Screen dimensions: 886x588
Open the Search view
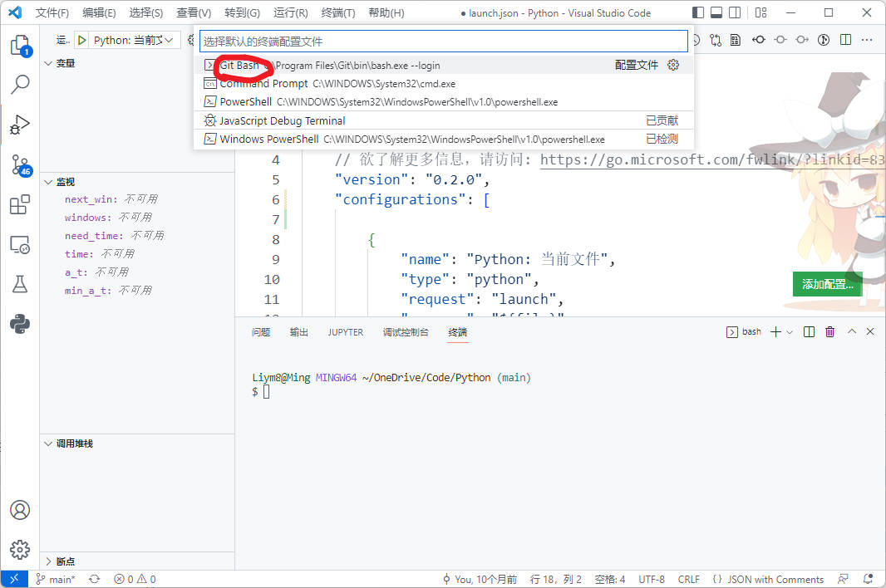point(20,84)
